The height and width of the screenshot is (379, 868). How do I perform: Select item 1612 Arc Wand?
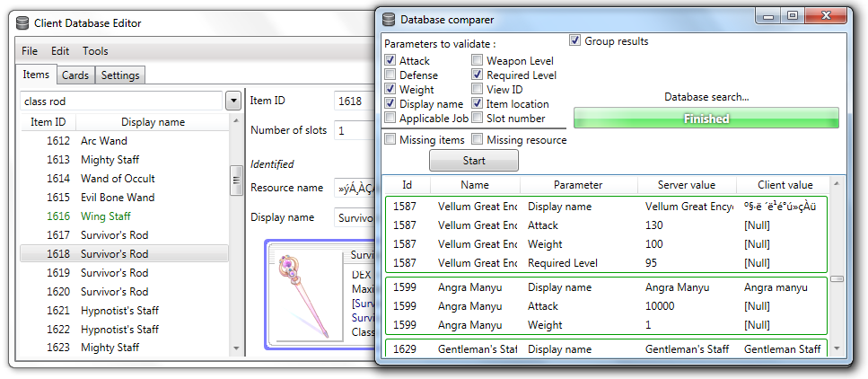125,141
